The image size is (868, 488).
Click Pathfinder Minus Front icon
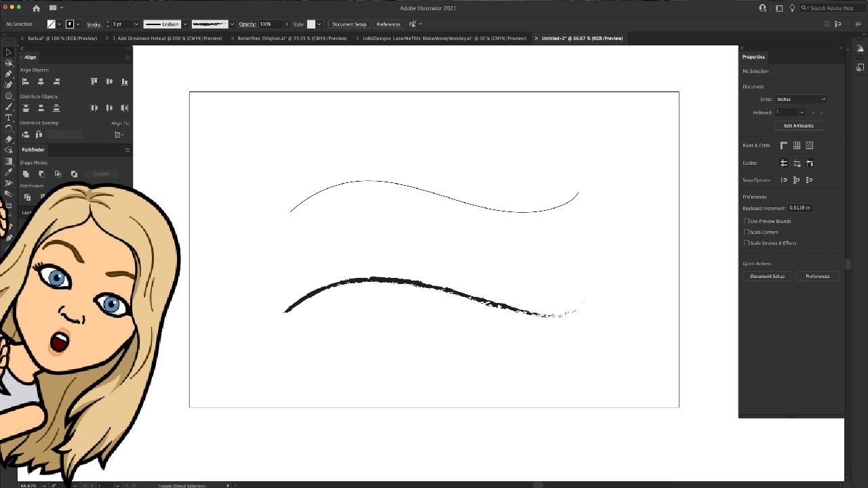41,174
